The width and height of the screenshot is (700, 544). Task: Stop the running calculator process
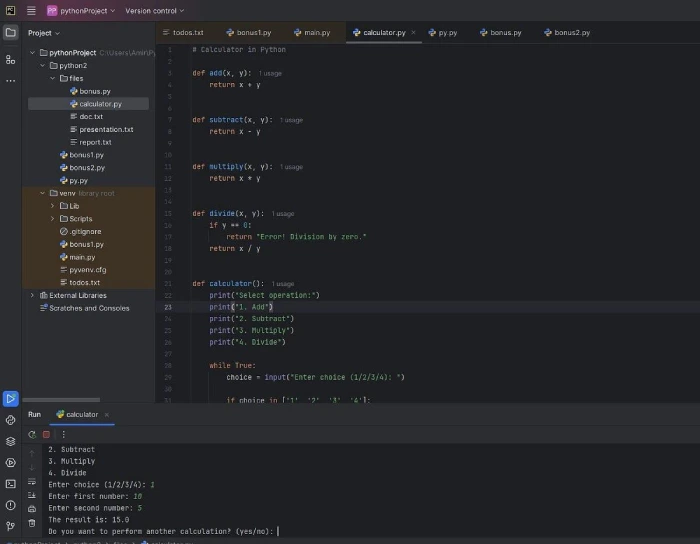coord(46,434)
